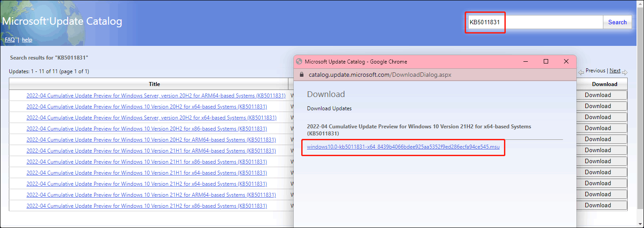Viewport: 644px width, 228px height.
Task: Click the DownloadDialog.aspx address bar URL
Action: (x=380, y=75)
